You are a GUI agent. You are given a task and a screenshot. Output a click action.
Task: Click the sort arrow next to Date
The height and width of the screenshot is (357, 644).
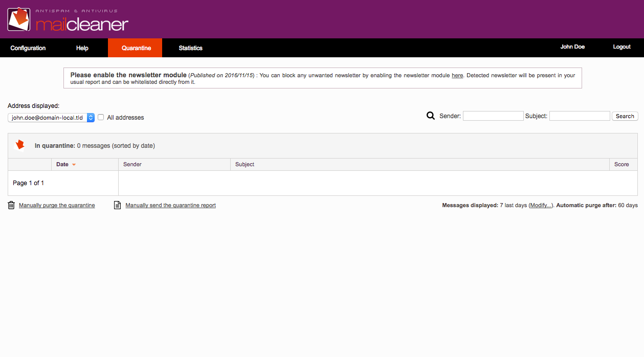point(75,164)
